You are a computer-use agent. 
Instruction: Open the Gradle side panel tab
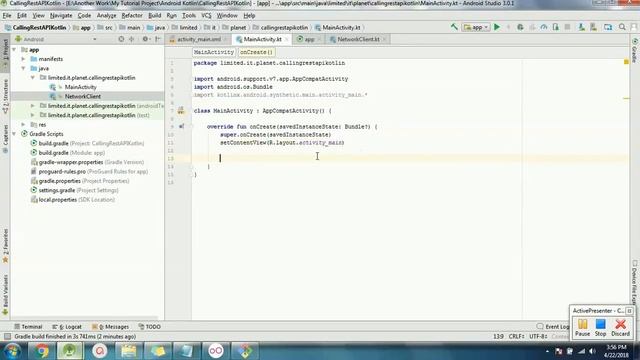[635, 51]
